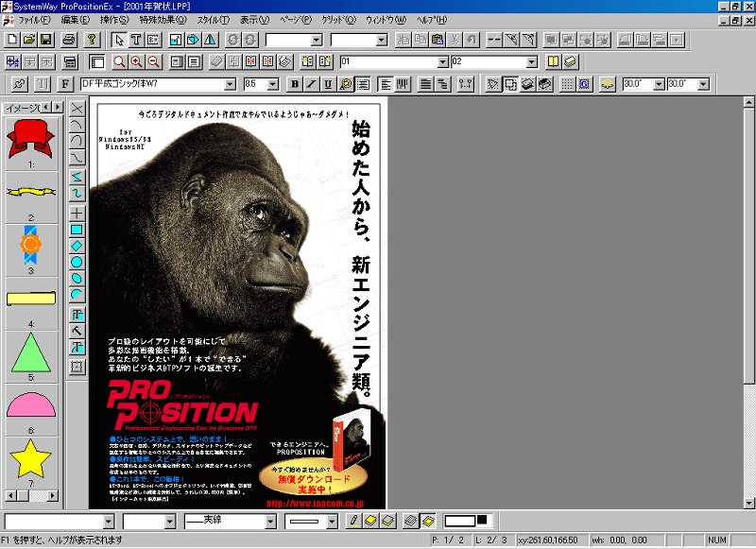Open the ページ(P) menu
Screen dimensions: 756x549
click(x=296, y=20)
